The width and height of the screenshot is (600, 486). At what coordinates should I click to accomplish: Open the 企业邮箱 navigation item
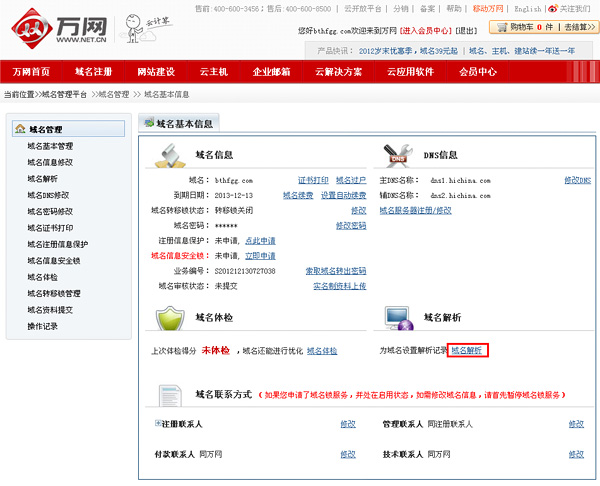pos(271,72)
